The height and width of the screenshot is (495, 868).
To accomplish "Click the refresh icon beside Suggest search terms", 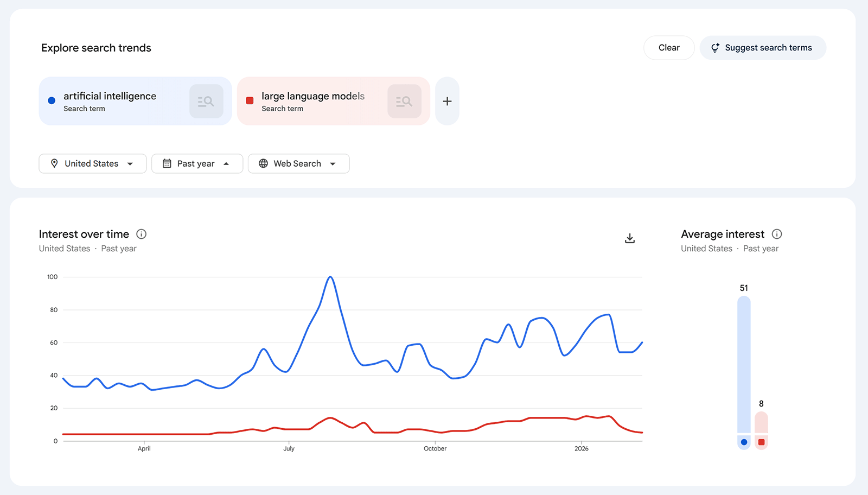I will pyautogui.click(x=715, y=48).
